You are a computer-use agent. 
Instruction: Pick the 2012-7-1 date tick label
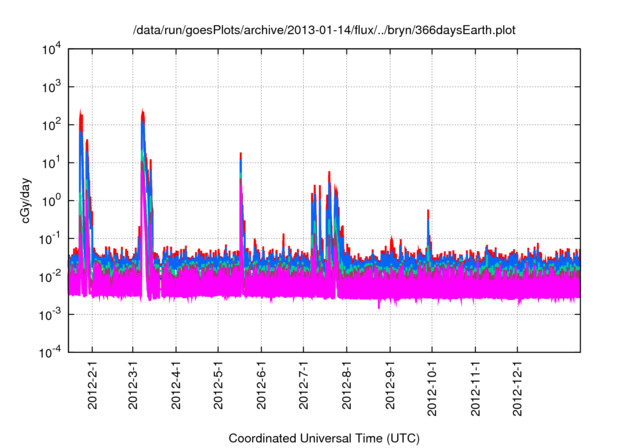(x=303, y=387)
